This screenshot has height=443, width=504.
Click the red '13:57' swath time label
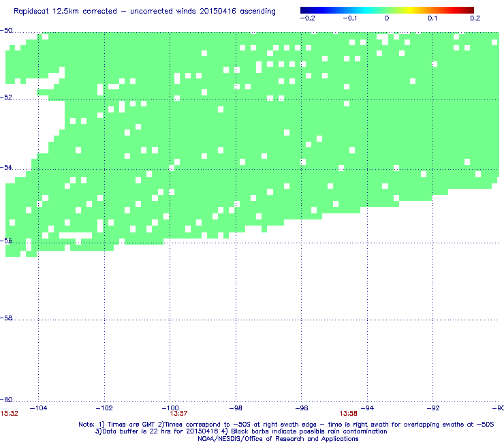click(178, 414)
